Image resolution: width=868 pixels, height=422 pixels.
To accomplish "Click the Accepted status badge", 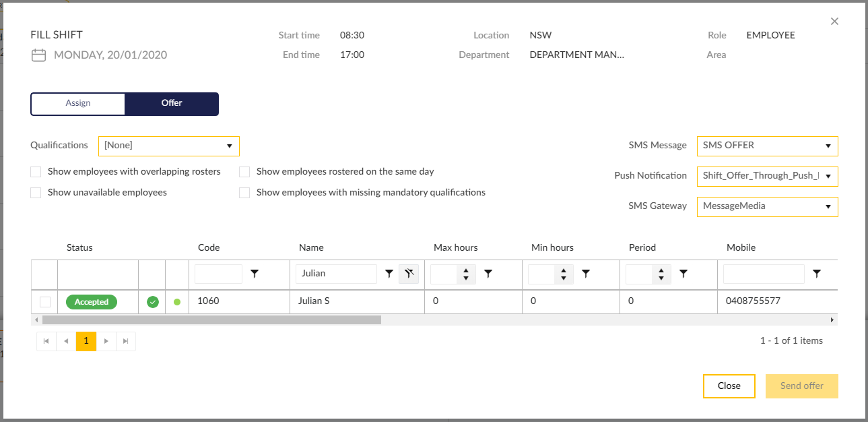I will 92,302.
